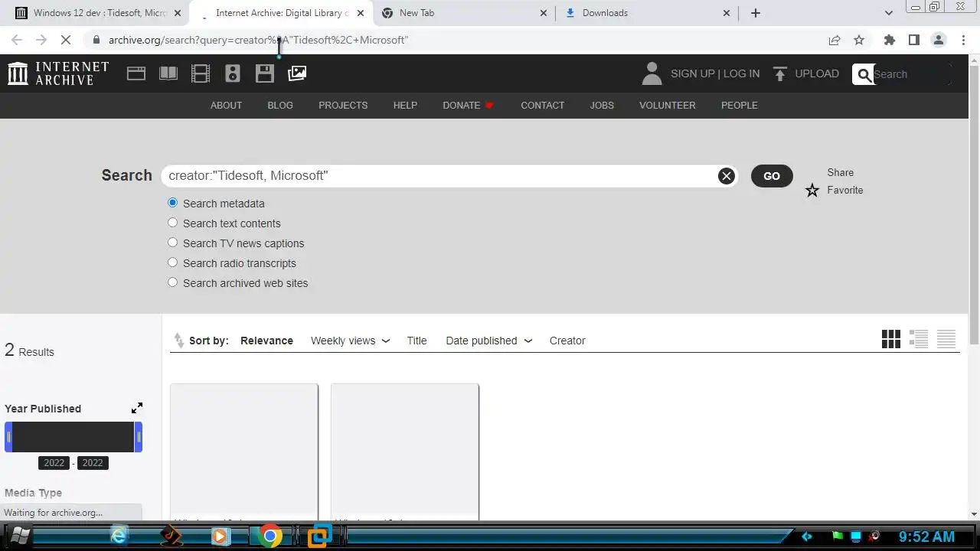Stop loading the page
980x551 pixels.
[x=66, y=40]
